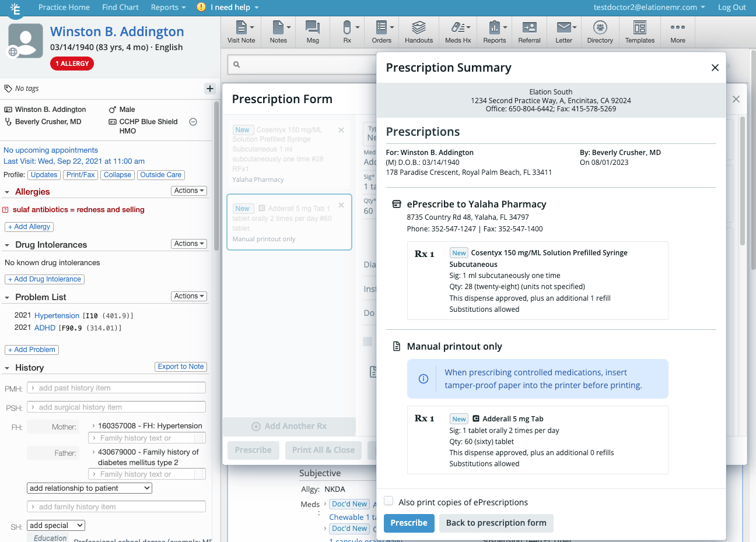
Task: Open testdoctor2 account menu
Action: click(649, 7)
